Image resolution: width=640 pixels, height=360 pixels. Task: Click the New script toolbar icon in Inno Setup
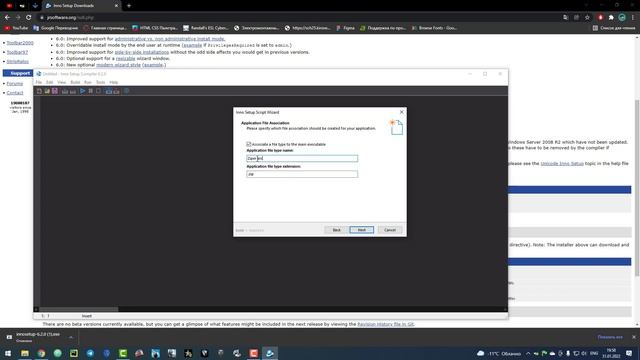40,91
